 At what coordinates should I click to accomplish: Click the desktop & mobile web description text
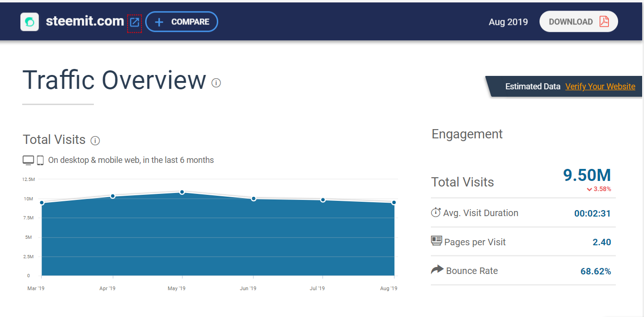[131, 160]
